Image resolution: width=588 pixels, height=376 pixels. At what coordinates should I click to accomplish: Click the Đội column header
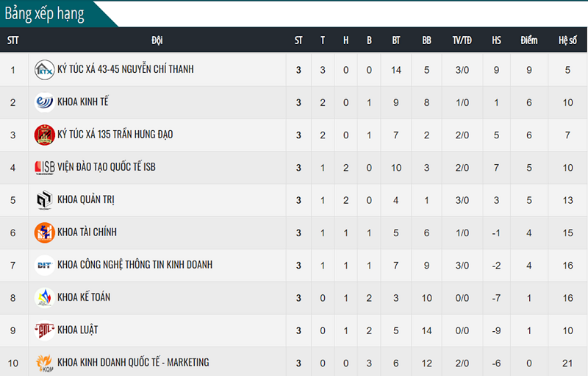(x=157, y=40)
